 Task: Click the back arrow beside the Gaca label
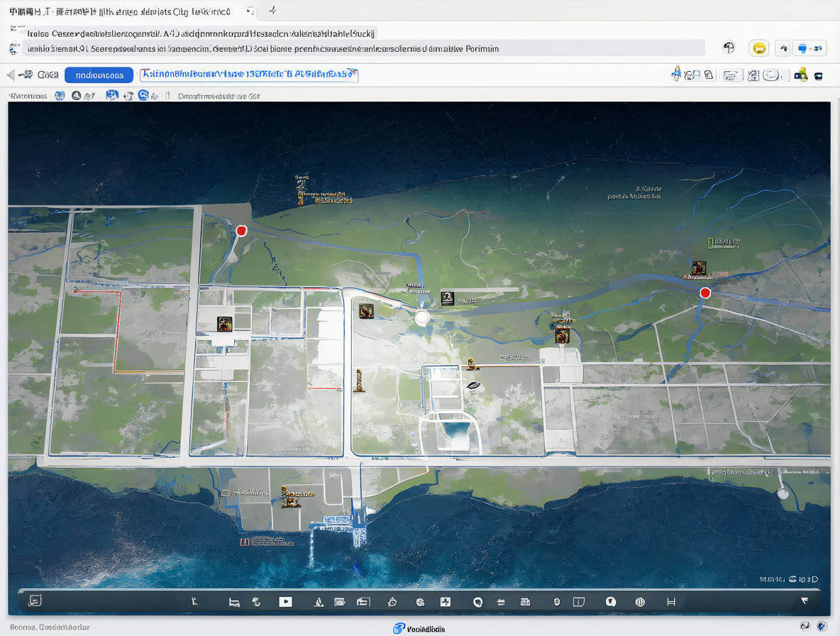(11, 75)
